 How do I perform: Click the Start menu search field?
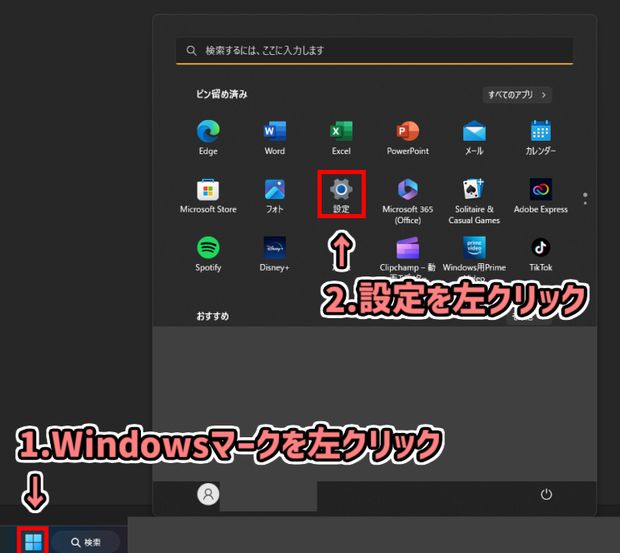pos(374,51)
